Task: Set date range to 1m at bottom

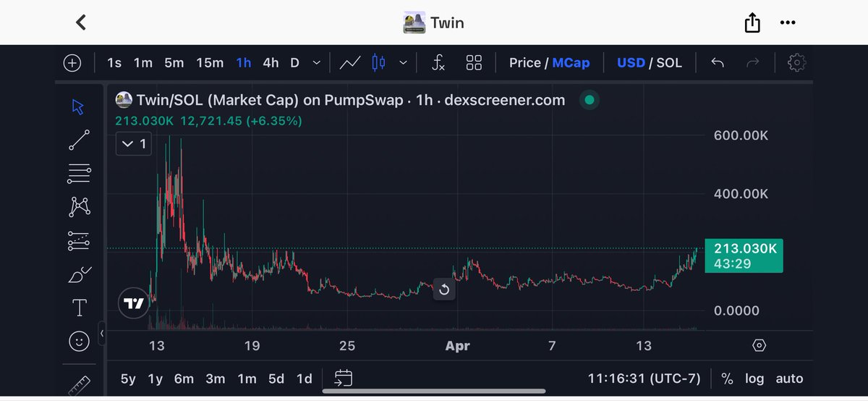Action: click(247, 379)
